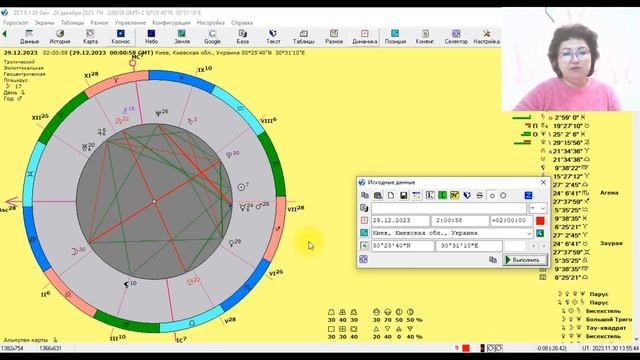The image size is (640, 360).
Task: Open the Таблицы menu in the menu bar
Action: [x=72, y=23]
